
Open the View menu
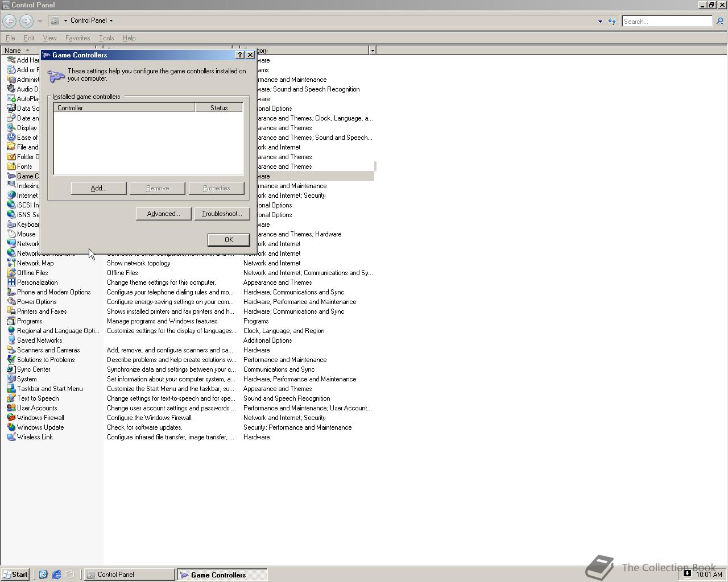tap(49, 38)
